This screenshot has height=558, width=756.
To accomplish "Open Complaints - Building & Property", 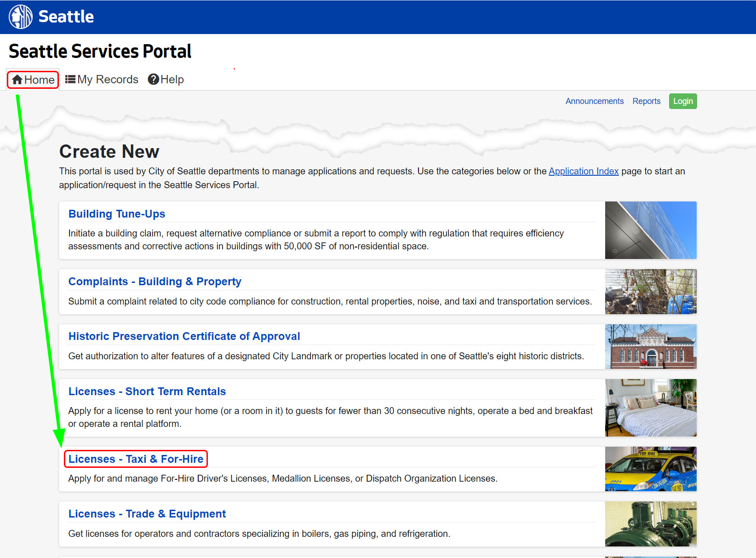I will coord(155,282).
